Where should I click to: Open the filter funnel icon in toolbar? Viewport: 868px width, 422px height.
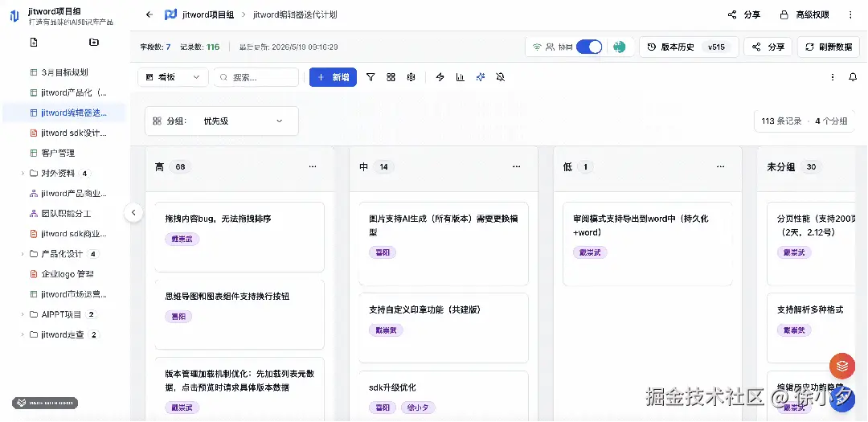[x=371, y=77]
